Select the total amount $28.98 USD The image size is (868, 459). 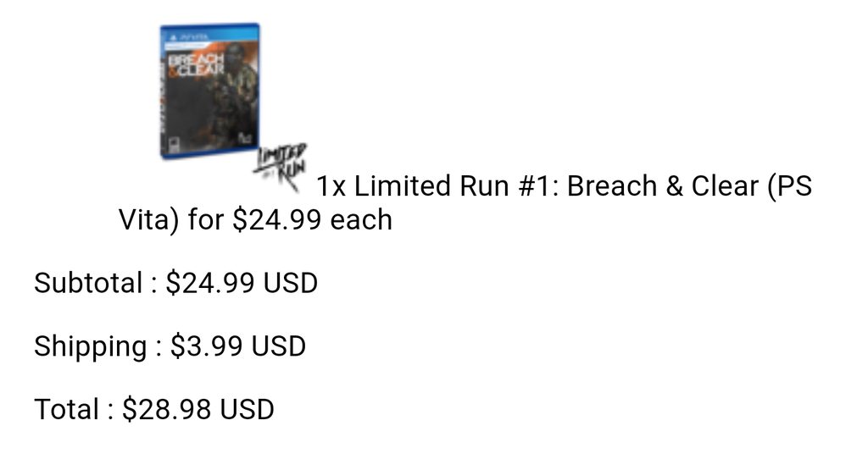click(x=198, y=410)
